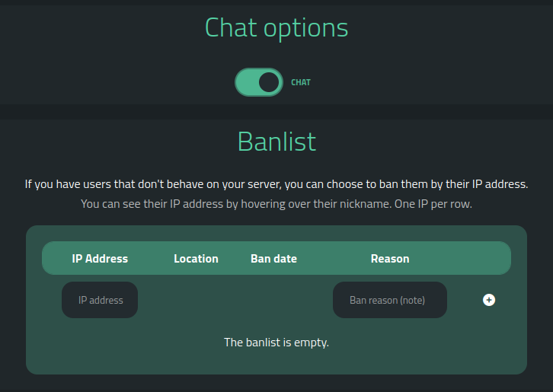Select the Location column header
This screenshot has width=553, height=392.
pos(196,259)
